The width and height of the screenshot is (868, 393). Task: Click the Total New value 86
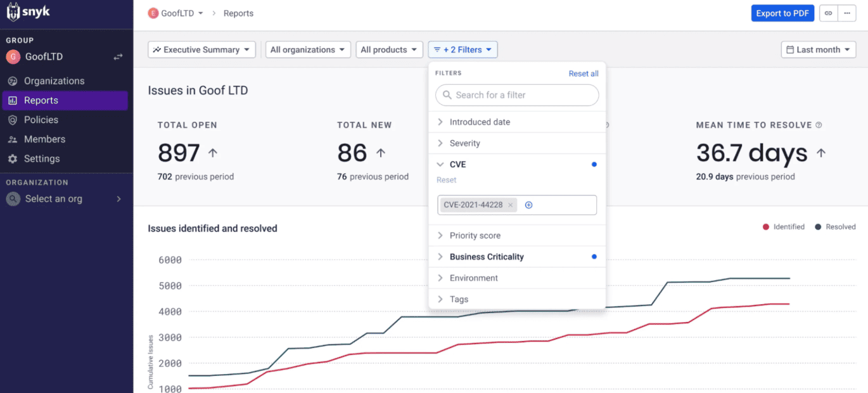352,153
